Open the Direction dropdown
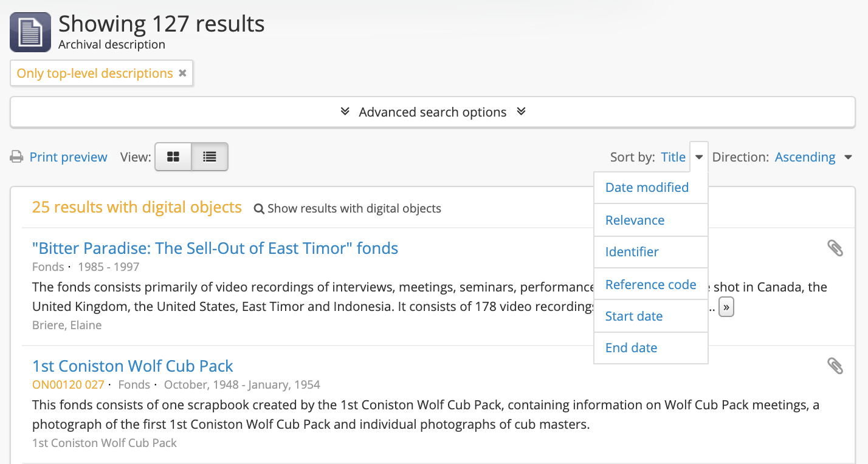The width and height of the screenshot is (868, 464). click(x=848, y=156)
